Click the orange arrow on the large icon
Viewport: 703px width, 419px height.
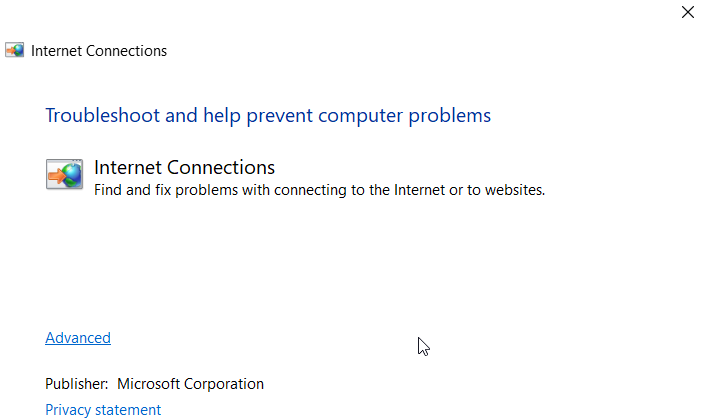(55, 176)
